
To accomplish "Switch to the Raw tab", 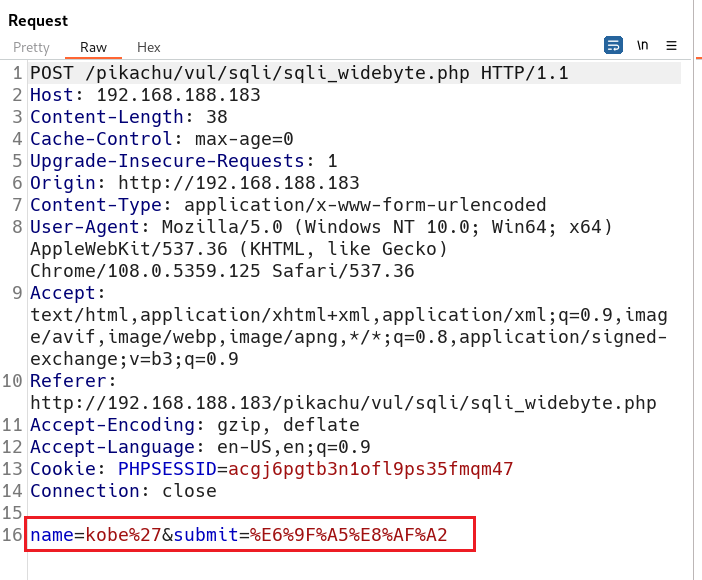I will click(93, 47).
